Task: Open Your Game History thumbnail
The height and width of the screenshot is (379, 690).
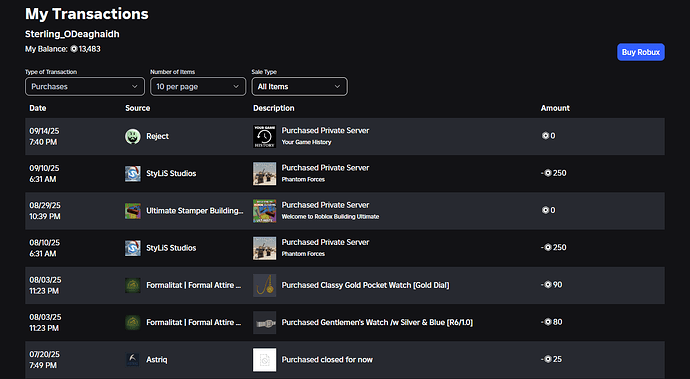Action: (x=264, y=136)
